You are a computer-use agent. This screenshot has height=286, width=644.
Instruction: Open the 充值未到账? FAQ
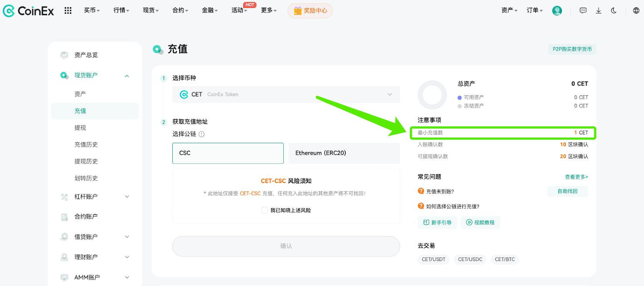tap(440, 191)
